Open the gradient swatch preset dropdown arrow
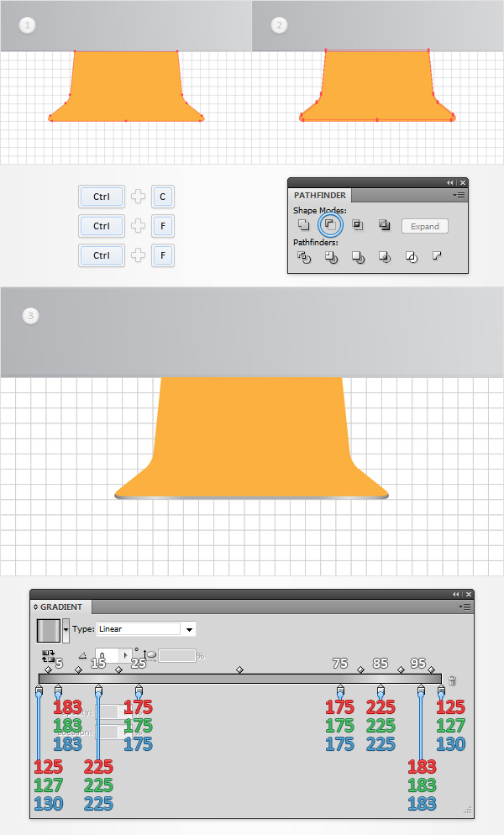Image resolution: width=504 pixels, height=835 pixels. click(66, 630)
